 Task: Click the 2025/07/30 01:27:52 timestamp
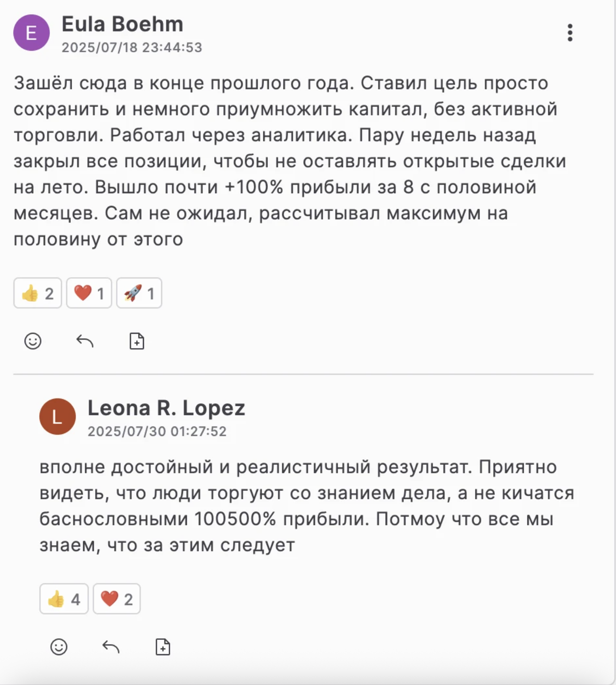point(157,431)
